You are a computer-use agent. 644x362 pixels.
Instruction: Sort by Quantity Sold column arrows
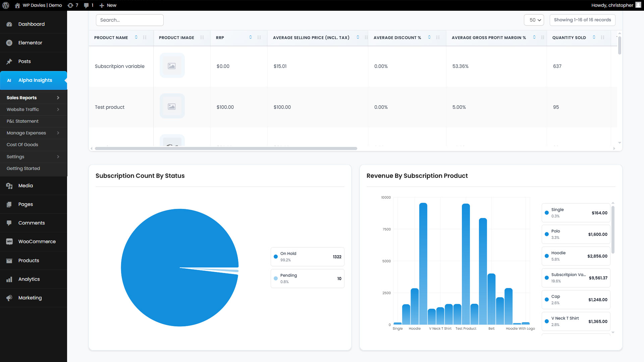(x=594, y=37)
